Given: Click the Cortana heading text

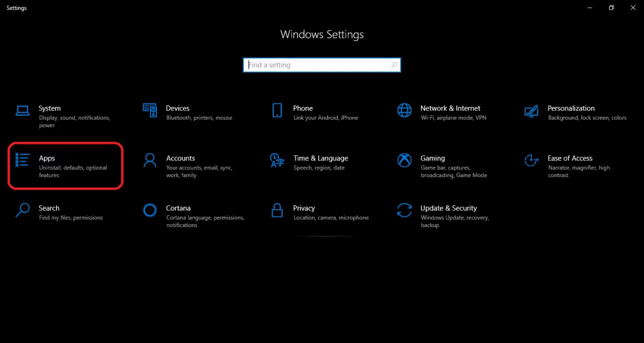Looking at the screenshot, I should [178, 208].
